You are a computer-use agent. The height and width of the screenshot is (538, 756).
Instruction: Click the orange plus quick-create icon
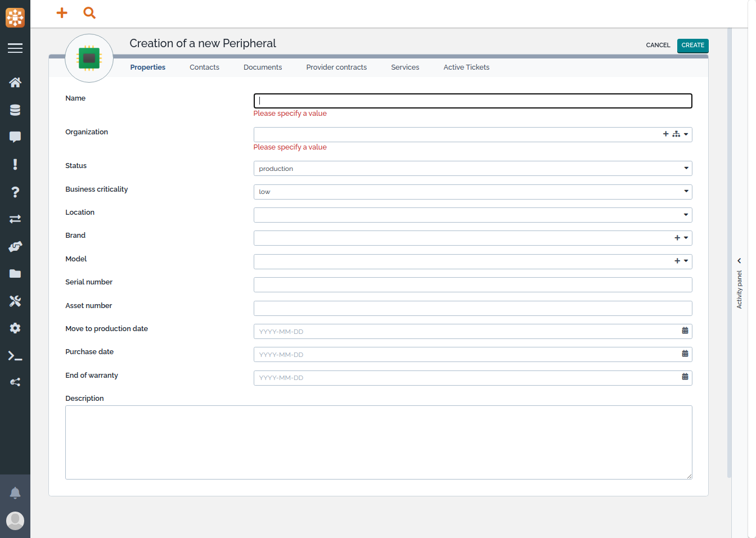click(x=62, y=13)
